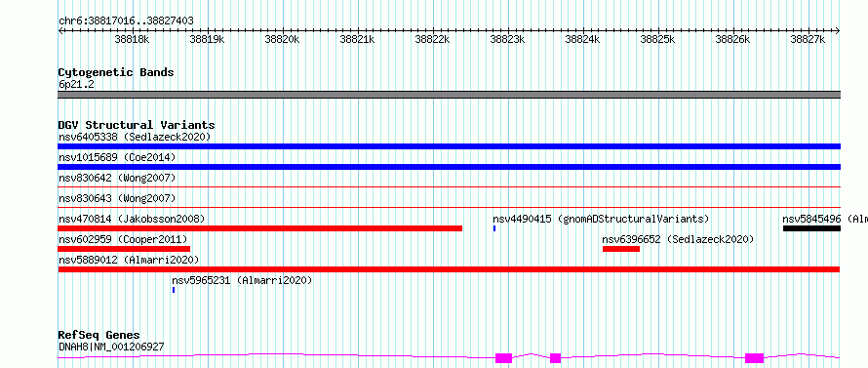Open the nsv830642 (Wong2007) label
Screen dimensions: 868x368
coord(117,178)
